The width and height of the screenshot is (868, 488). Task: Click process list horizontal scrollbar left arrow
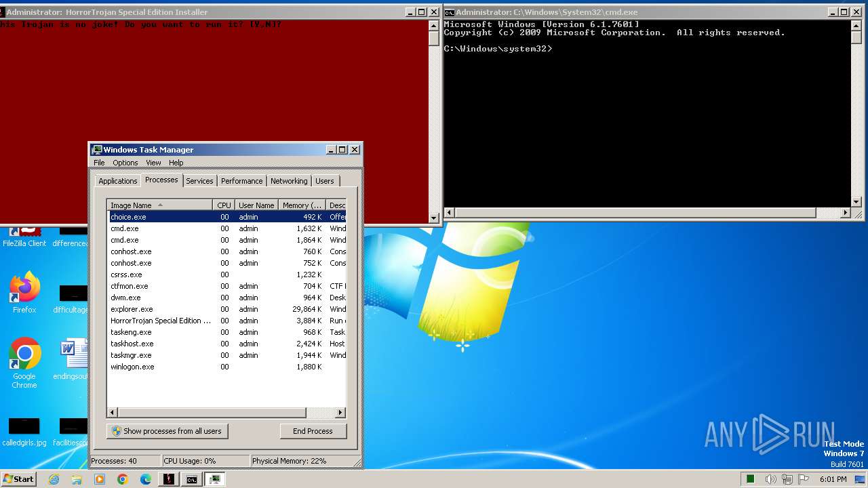113,412
